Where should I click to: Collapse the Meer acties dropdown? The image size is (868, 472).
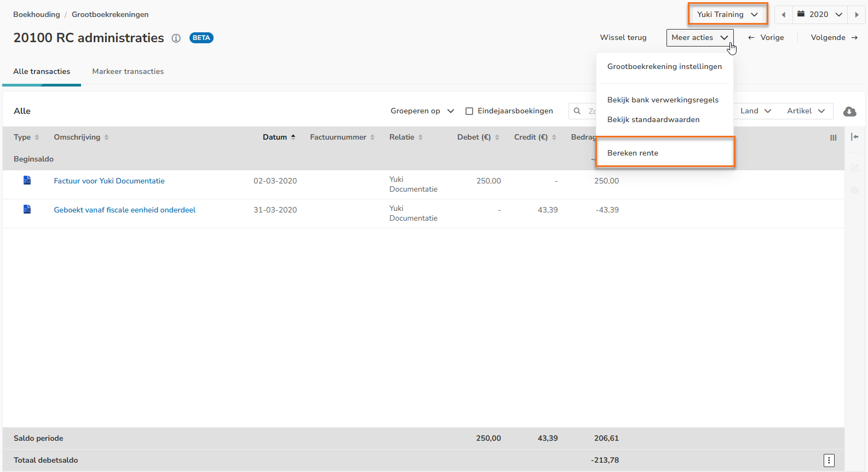tap(700, 38)
